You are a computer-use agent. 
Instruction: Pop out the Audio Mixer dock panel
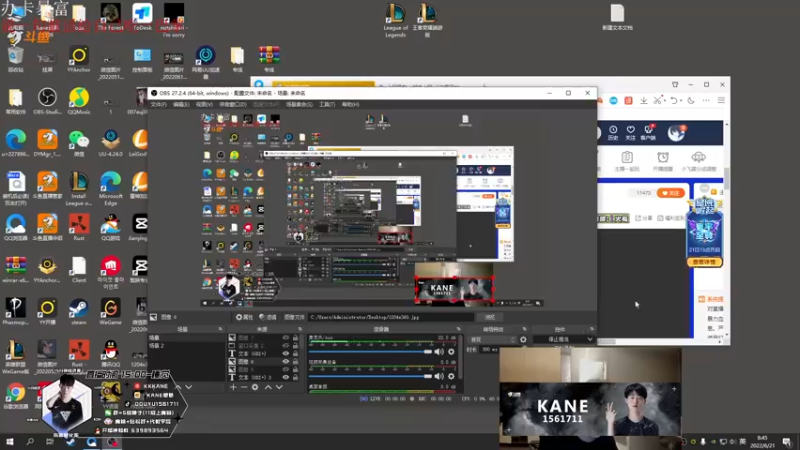(459, 329)
